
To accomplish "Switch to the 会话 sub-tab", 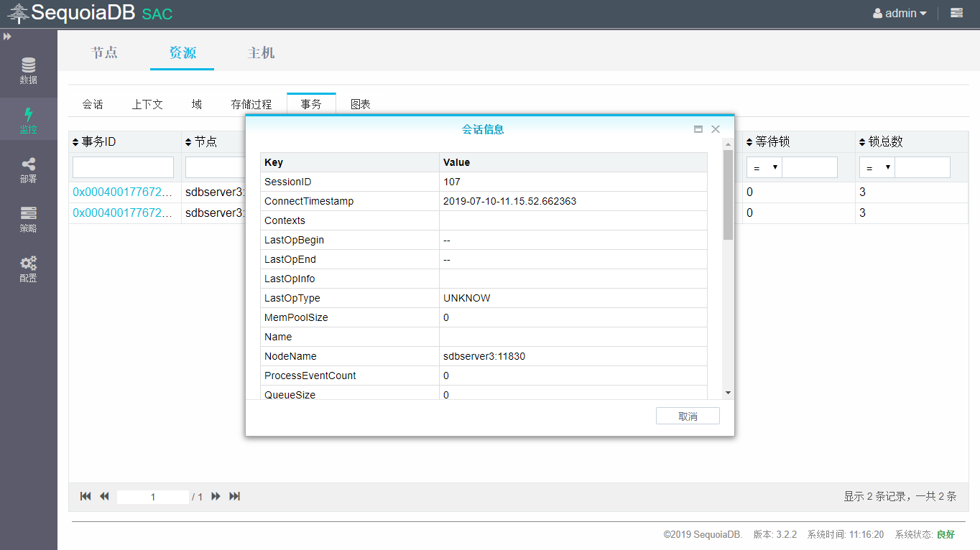I will (93, 104).
